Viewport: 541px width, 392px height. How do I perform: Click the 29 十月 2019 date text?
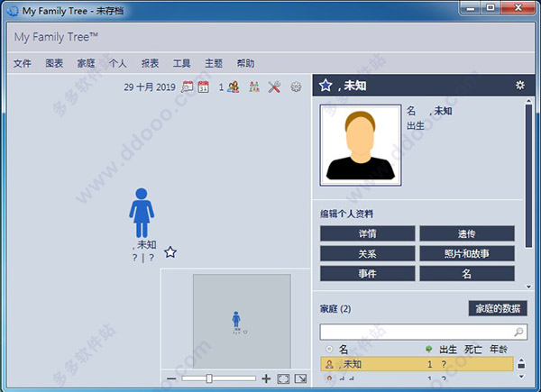coord(150,87)
